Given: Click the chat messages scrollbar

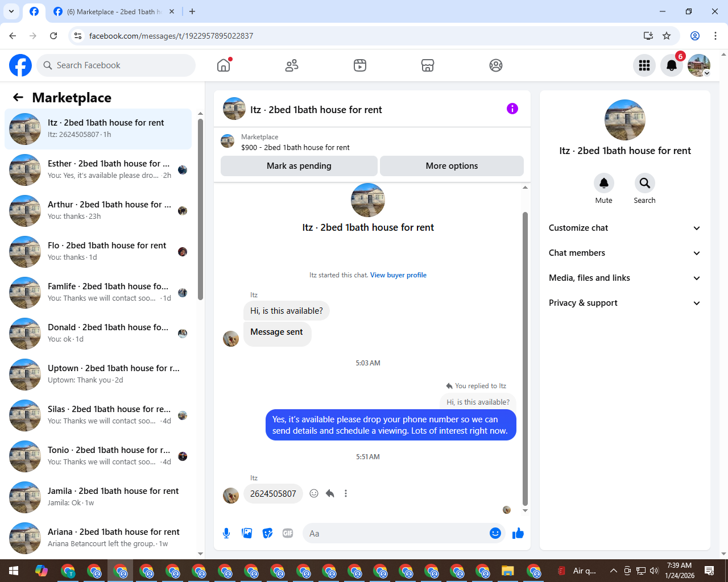Looking at the screenshot, I should pos(525,358).
